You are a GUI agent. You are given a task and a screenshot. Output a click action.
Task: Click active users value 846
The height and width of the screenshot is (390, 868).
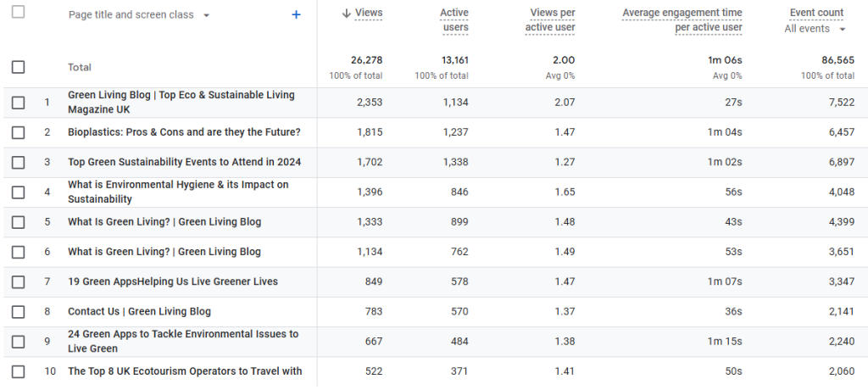point(459,192)
